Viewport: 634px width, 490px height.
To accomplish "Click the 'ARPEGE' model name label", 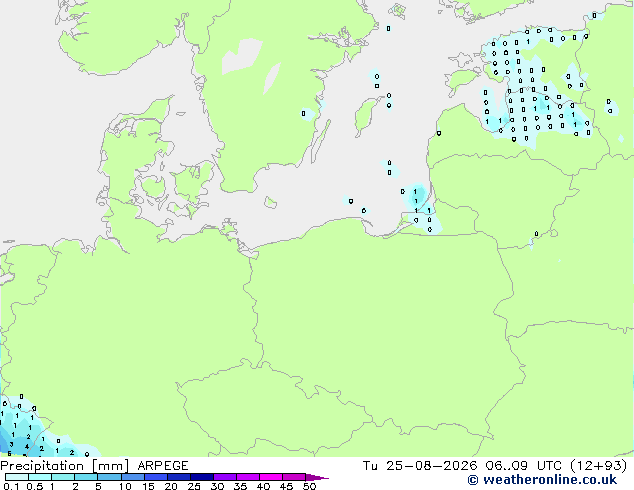I will (x=163, y=466).
